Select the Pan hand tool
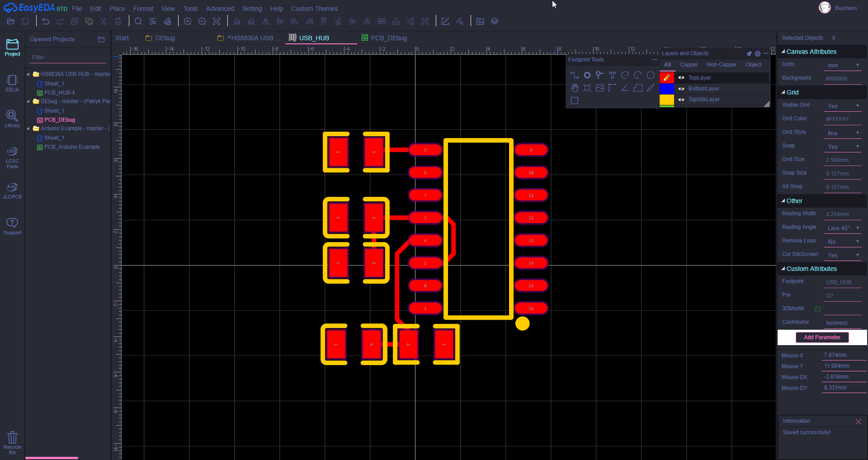This screenshot has height=460, width=868. (574, 88)
